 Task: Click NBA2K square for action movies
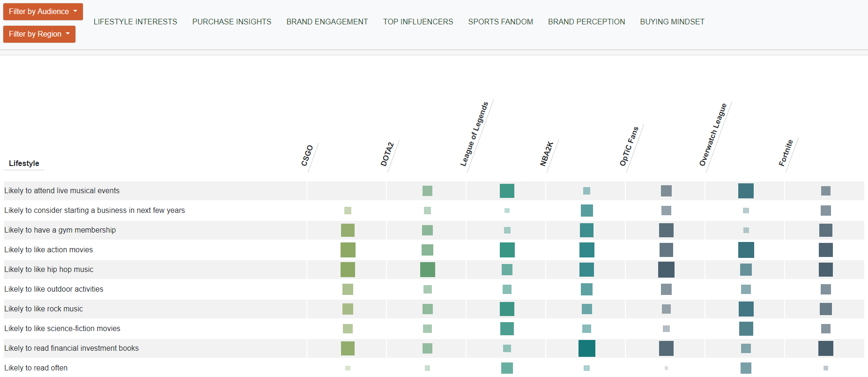pos(586,250)
